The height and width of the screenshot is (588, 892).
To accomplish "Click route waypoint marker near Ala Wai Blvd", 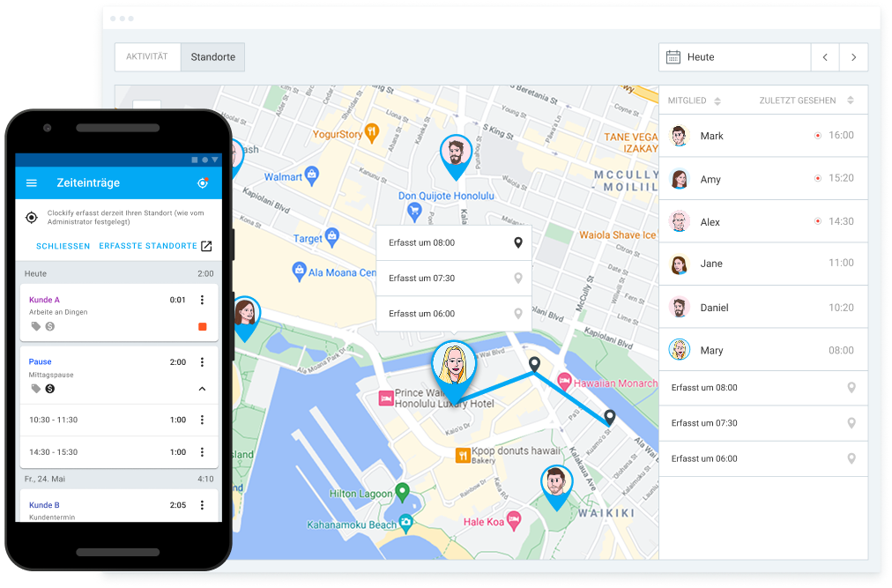I will 534,364.
